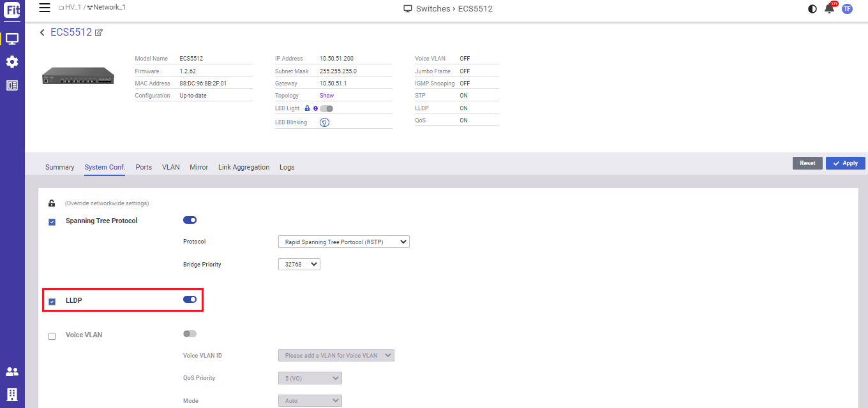Open the Link Aggregation tab
This screenshot has width=868, height=408.
coord(244,167)
